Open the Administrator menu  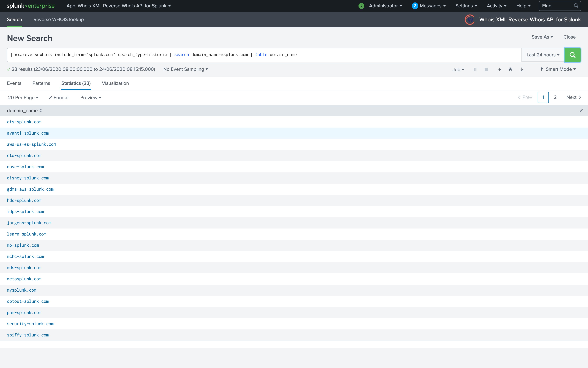(385, 6)
